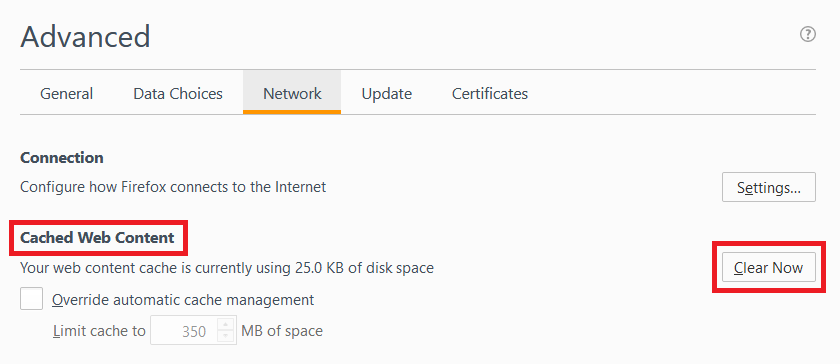Click the Advanced page title
Screen dimensions: 840x364
point(85,37)
